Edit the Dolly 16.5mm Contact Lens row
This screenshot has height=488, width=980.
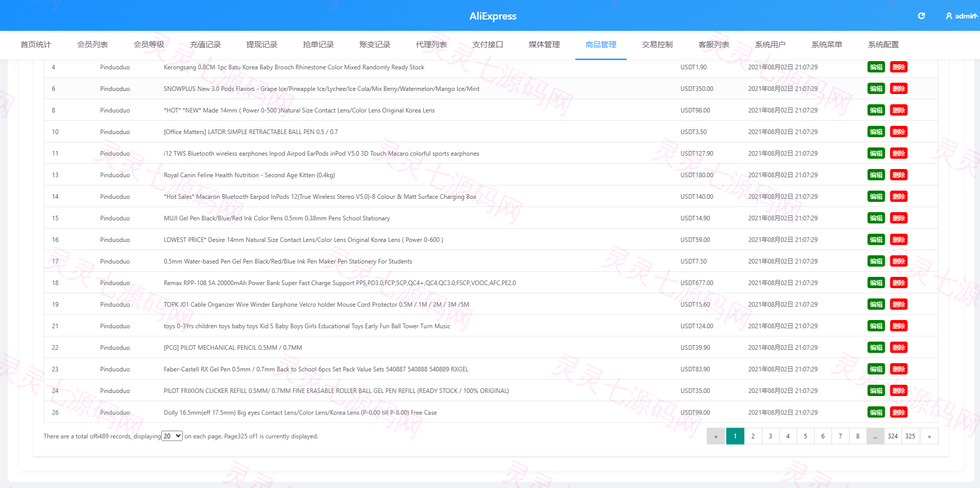(876, 412)
